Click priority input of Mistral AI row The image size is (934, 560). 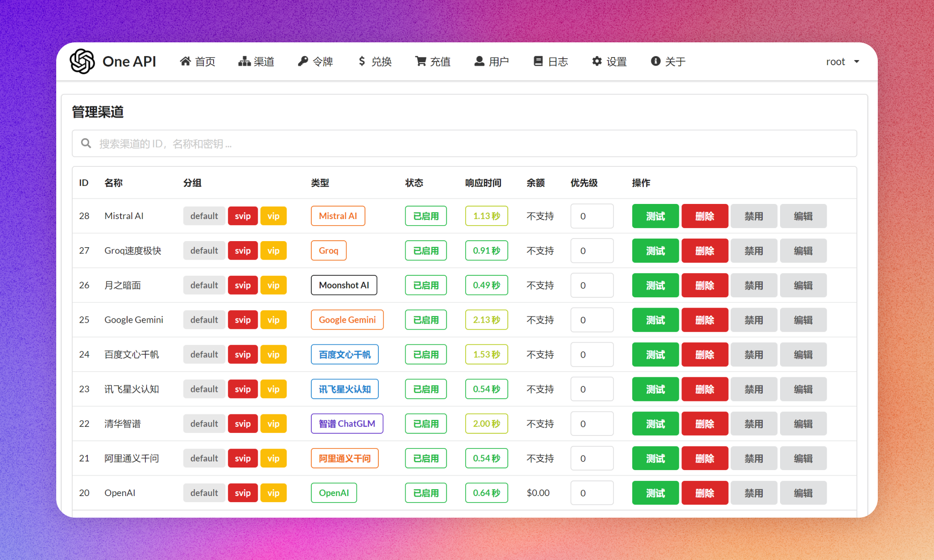(592, 216)
